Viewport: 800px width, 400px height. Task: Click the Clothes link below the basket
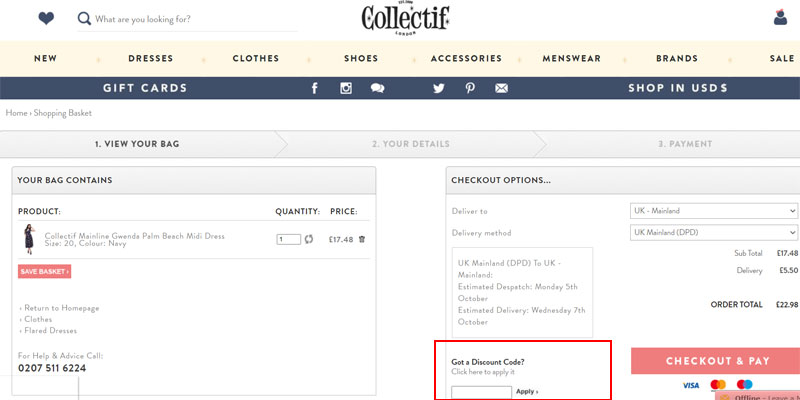(38, 319)
